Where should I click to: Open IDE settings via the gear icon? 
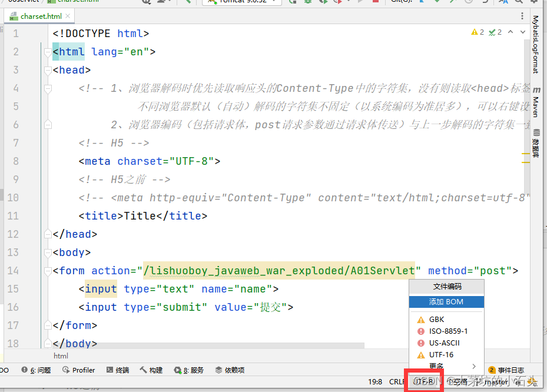pyautogui.click(x=535, y=2)
